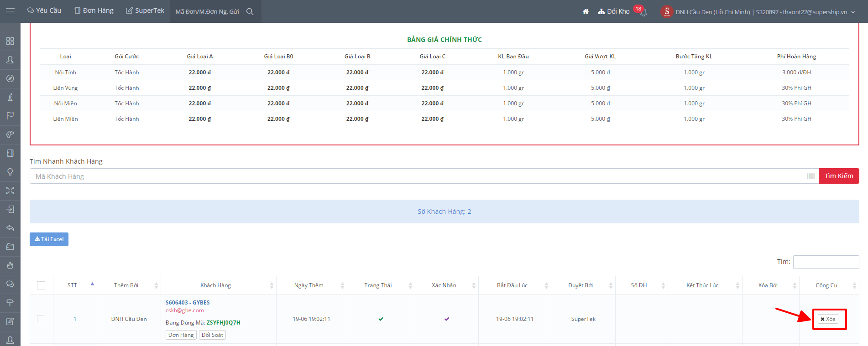Sort table by Số ĐH column header
The height and width of the screenshot is (346, 868).
642,285
